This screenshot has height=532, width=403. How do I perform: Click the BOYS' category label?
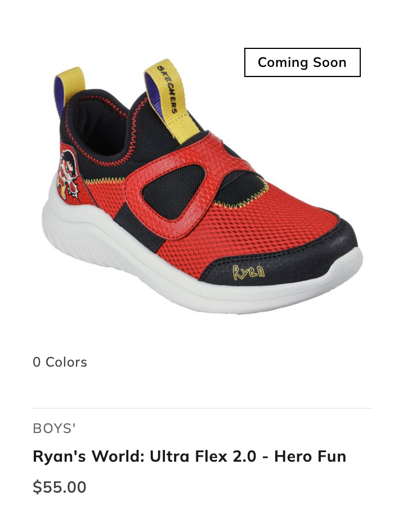(54, 429)
